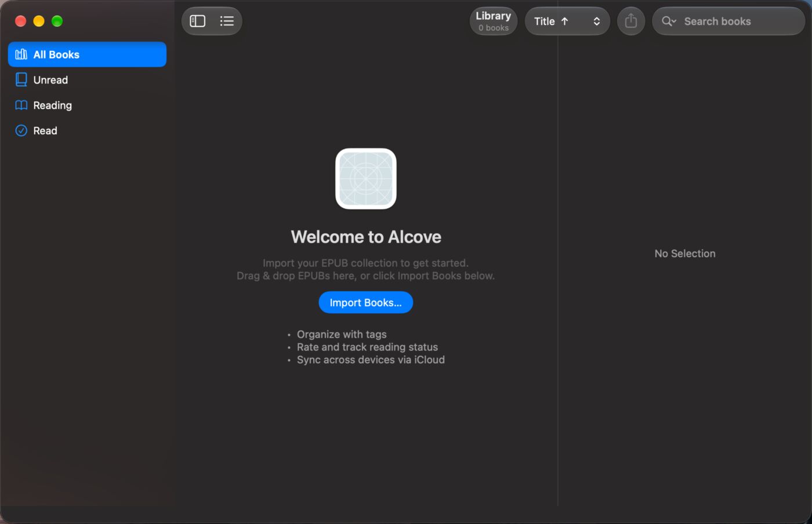
Task: Open the Title sort dropdown
Action: [567, 21]
